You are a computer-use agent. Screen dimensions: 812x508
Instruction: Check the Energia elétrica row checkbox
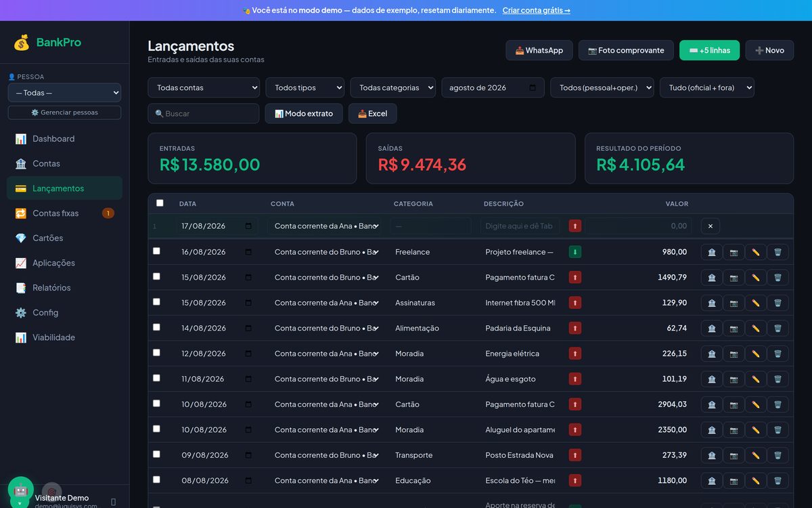156,352
